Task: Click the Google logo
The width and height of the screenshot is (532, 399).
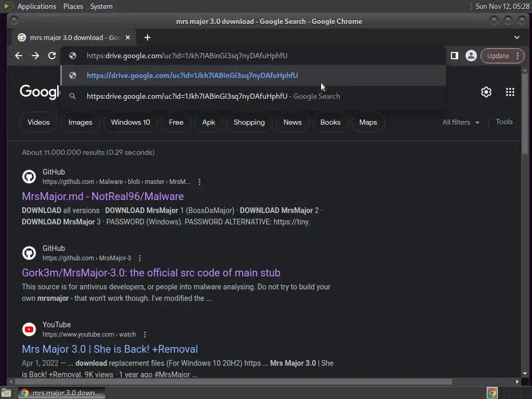Action: point(40,92)
